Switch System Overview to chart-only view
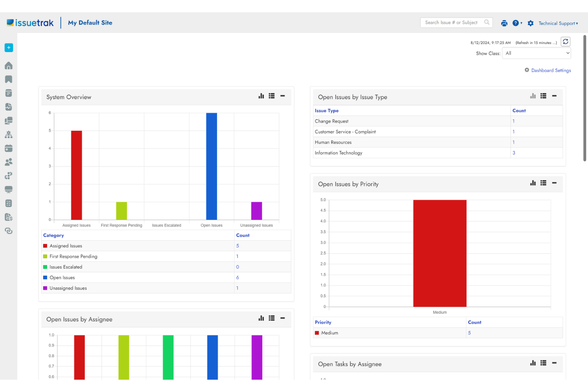The width and height of the screenshot is (588, 392). pyautogui.click(x=261, y=96)
